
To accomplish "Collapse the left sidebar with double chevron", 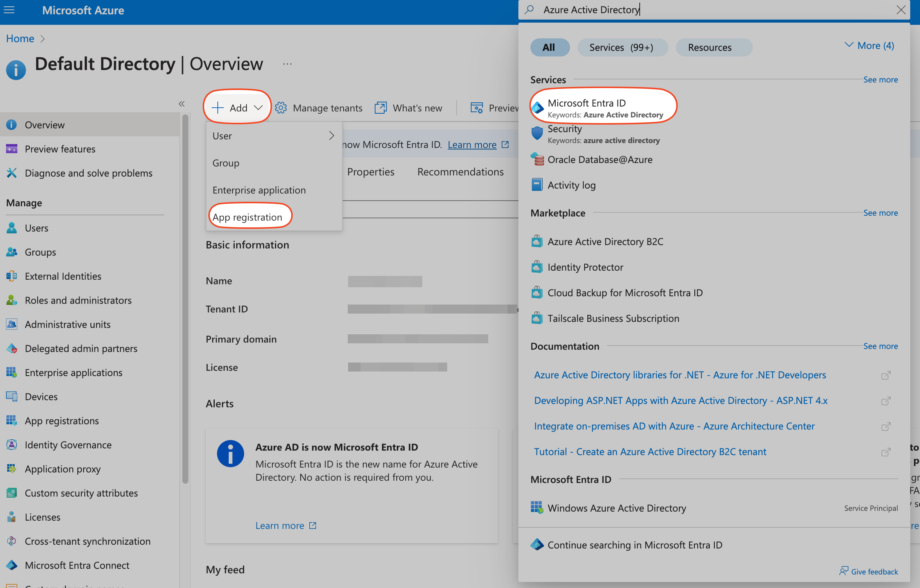I will point(182,104).
